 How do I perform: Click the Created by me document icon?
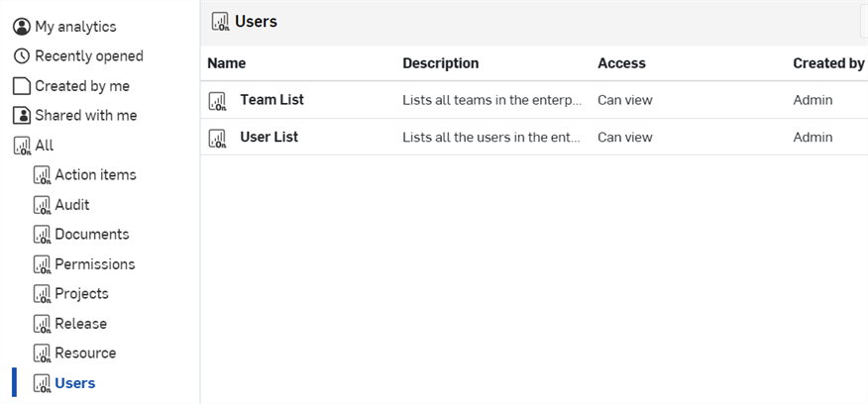pyautogui.click(x=22, y=86)
